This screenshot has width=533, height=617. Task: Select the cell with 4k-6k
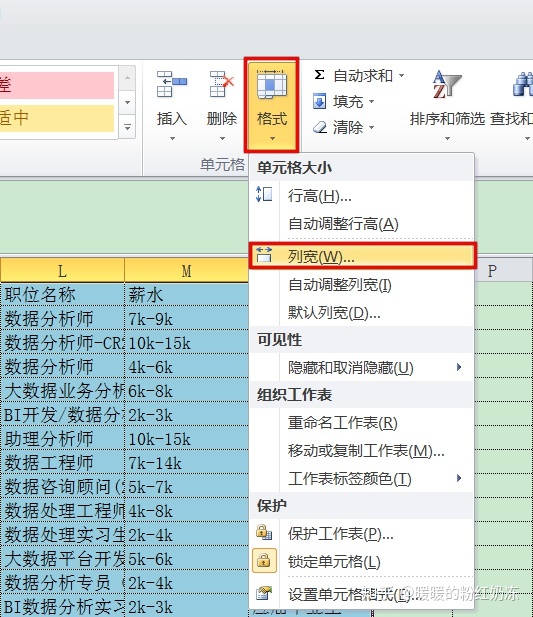pyautogui.click(x=186, y=366)
